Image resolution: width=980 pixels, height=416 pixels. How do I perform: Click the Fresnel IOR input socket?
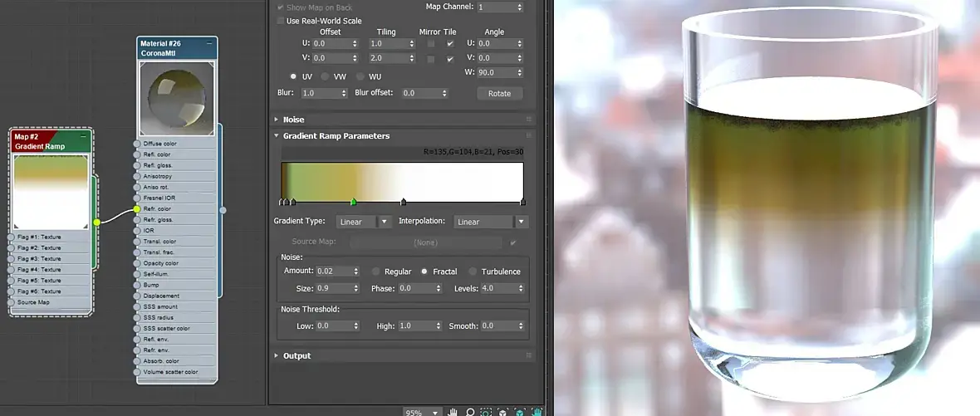pos(137,198)
